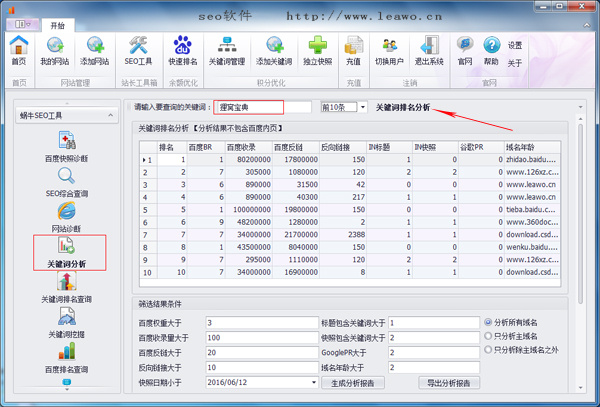This screenshot has width=600, height=407.
Task: Open 关键词管理 in the ribbon
Action: [x=227, y=50]
